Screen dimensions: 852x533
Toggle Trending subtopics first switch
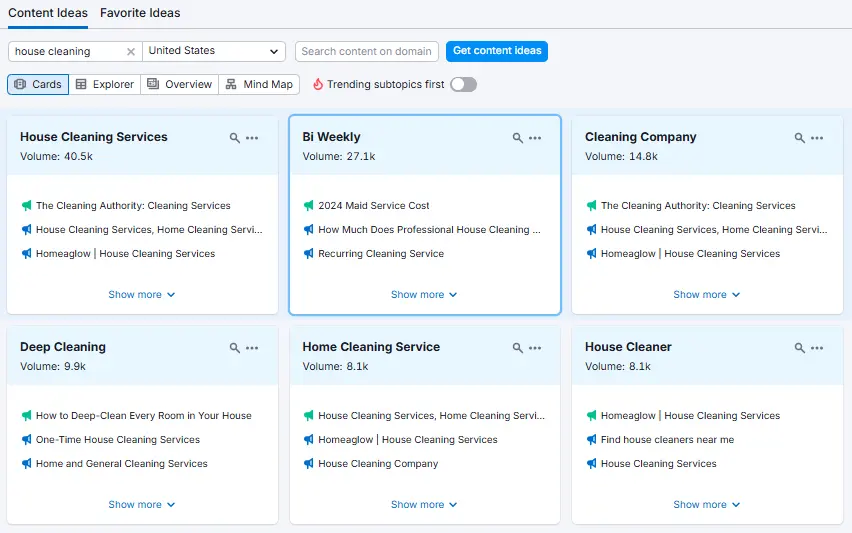click(463, 85)
